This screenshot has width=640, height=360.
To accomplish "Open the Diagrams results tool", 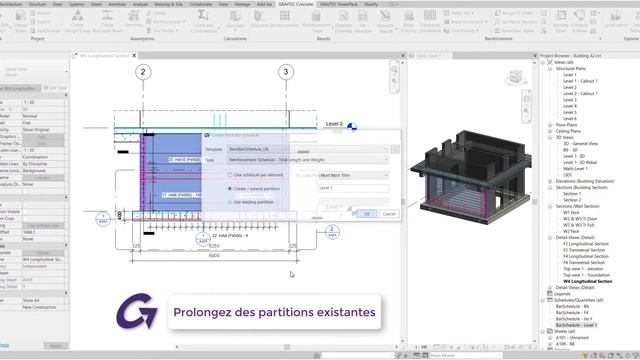I will pyautogui.click(x=259, y=20).
